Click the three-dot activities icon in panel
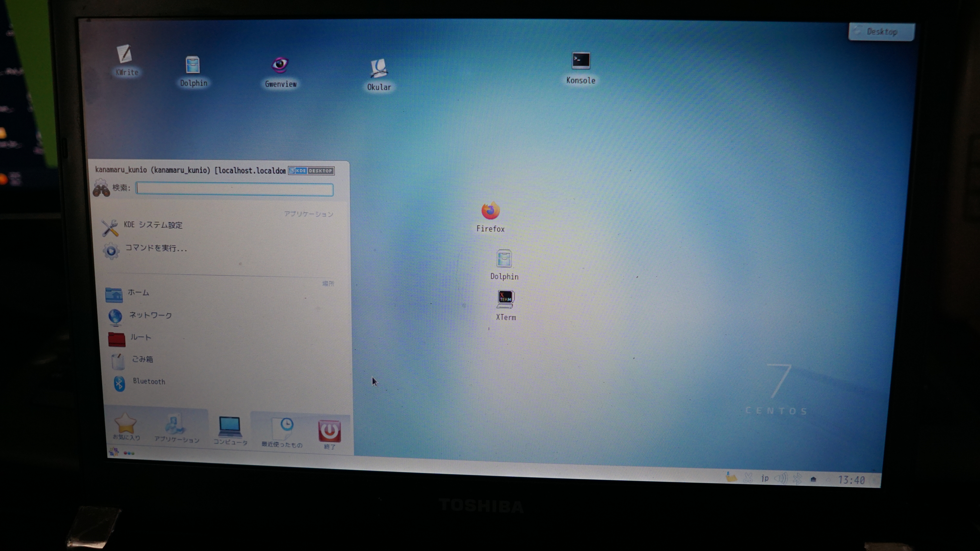This screenshot has height=551, width=980. coord(129,453)
